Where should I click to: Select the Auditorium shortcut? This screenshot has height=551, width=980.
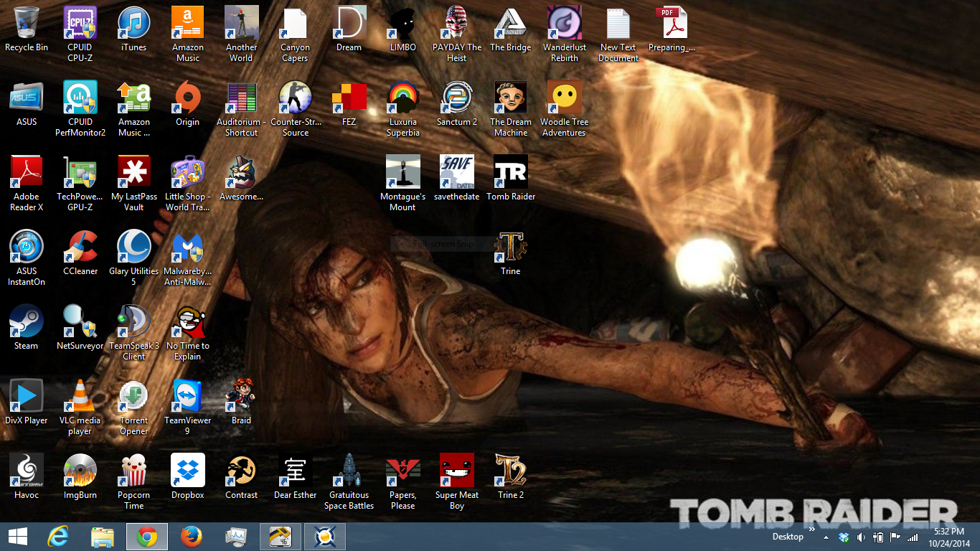click(242, 98)
